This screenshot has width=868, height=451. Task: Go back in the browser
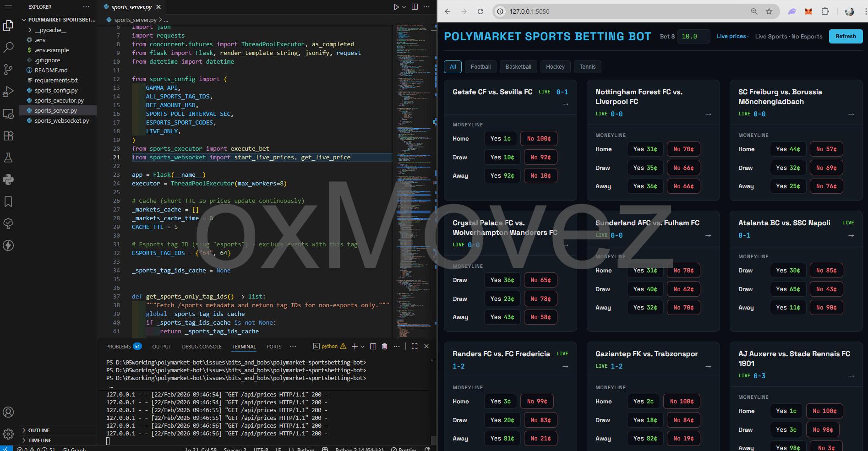point(448,11)
